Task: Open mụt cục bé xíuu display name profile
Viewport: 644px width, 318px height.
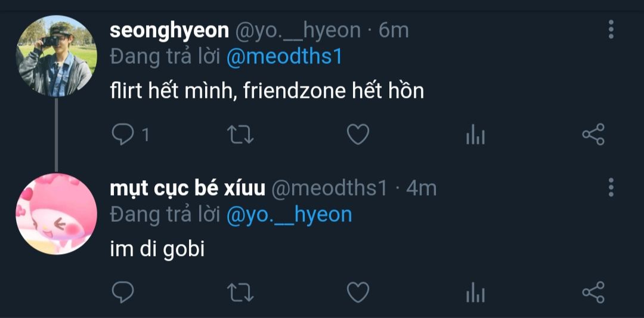Action: (187, 189)
